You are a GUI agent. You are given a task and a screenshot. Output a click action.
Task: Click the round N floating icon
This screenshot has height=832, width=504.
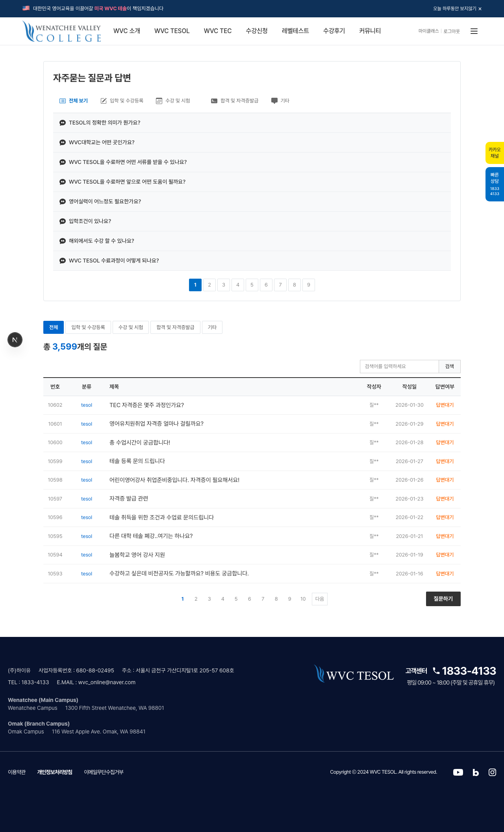15,340
